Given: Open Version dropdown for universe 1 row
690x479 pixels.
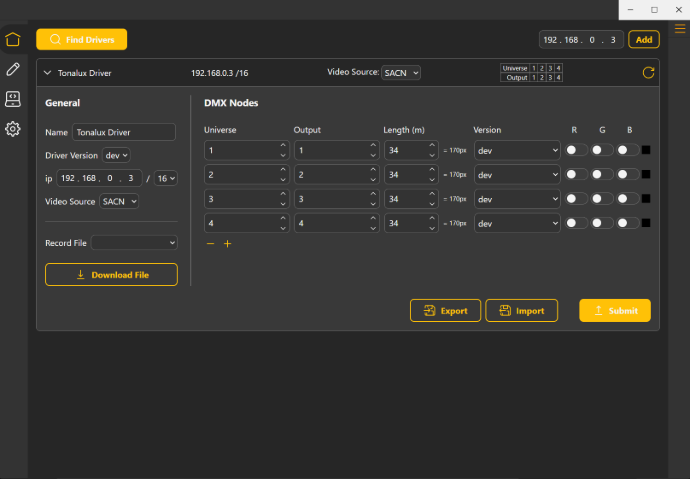Looking at the screenshot, I should coord(517,150).
